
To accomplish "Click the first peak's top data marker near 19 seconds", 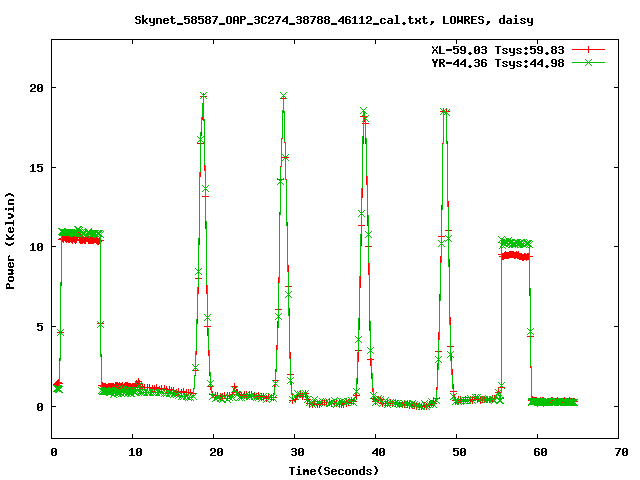I will pyautogui.click(x=203, y=96).
